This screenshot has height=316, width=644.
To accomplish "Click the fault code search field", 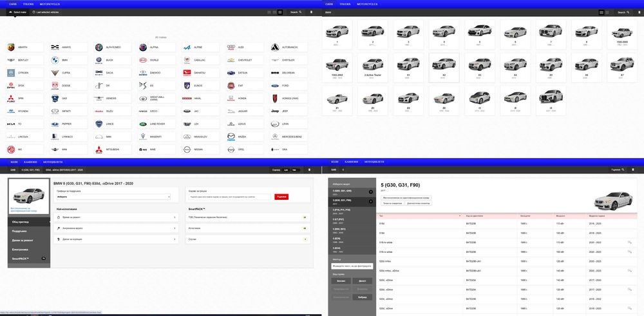I will pos(230,197).
